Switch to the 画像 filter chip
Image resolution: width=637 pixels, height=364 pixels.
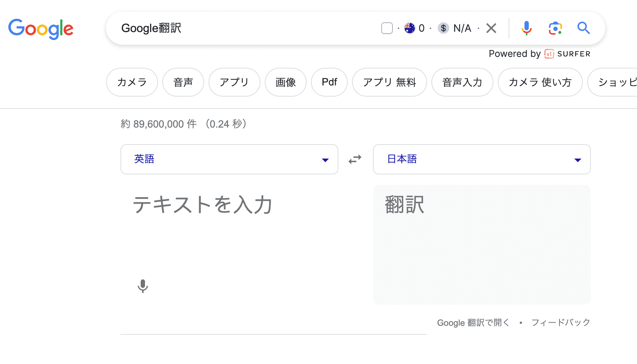pos(285,82)
